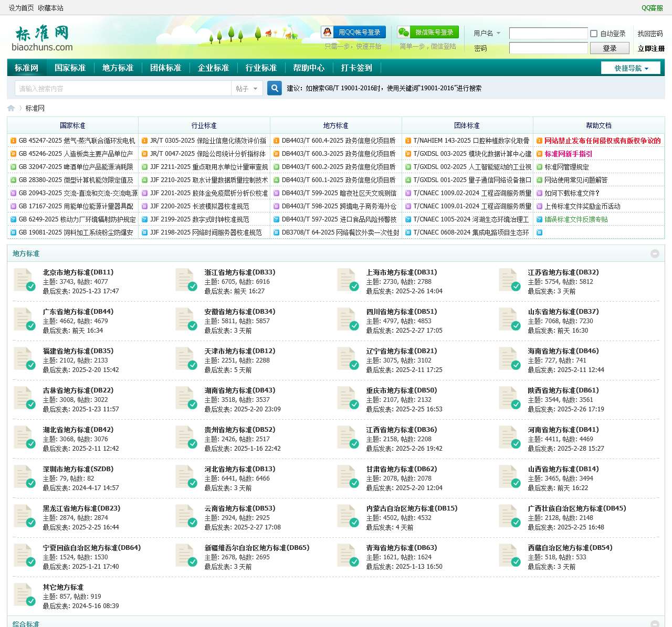Open the 用户名 login type dropdown

click(x=487, y=33)
